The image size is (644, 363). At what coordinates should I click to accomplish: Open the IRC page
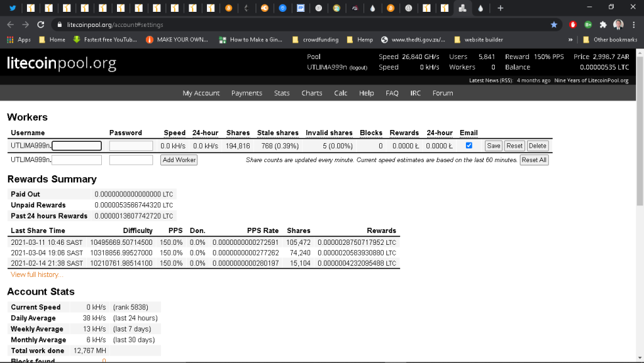point(415,93)
